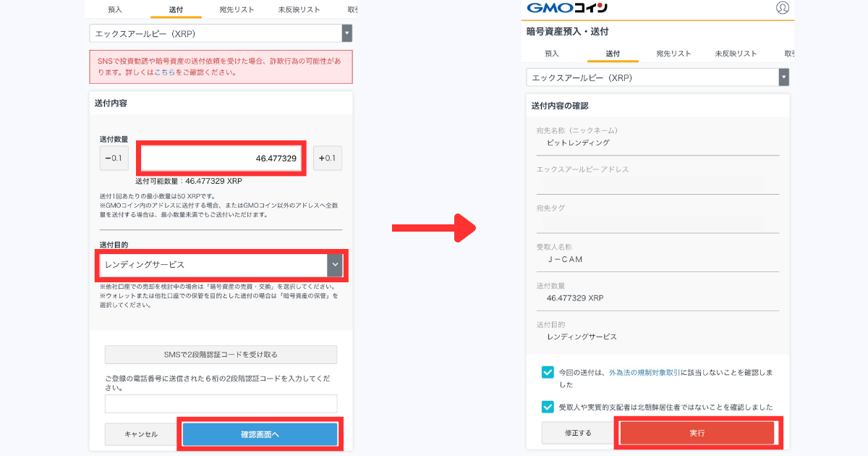The height and width of the screenshot is (456, 868).
Task: Open the 外為法の規制対象取引 link
Action: point(644,372)
